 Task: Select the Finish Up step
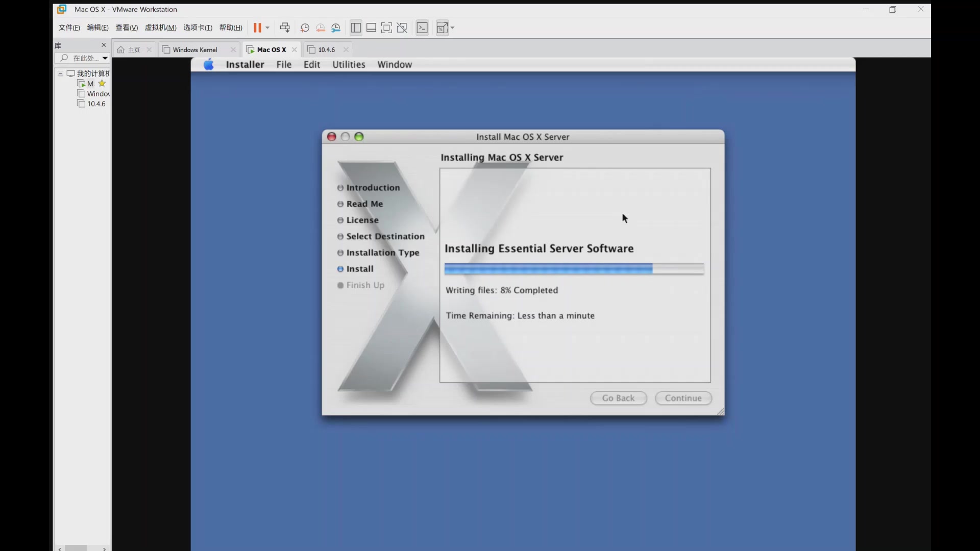click(361, 286)
